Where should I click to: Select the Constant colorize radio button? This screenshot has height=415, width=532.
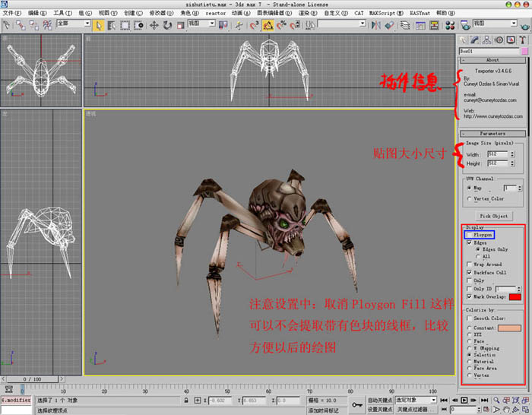(x=469, y=328)
